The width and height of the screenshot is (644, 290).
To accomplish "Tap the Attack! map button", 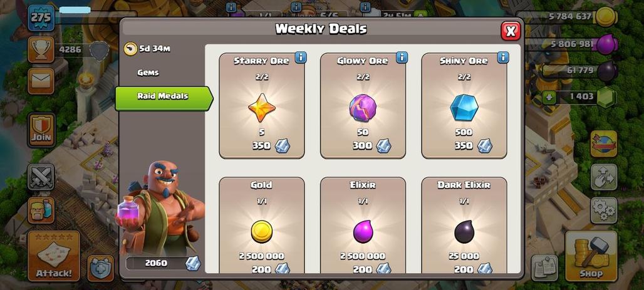I will pyautogui.click(x=54, y=256).
